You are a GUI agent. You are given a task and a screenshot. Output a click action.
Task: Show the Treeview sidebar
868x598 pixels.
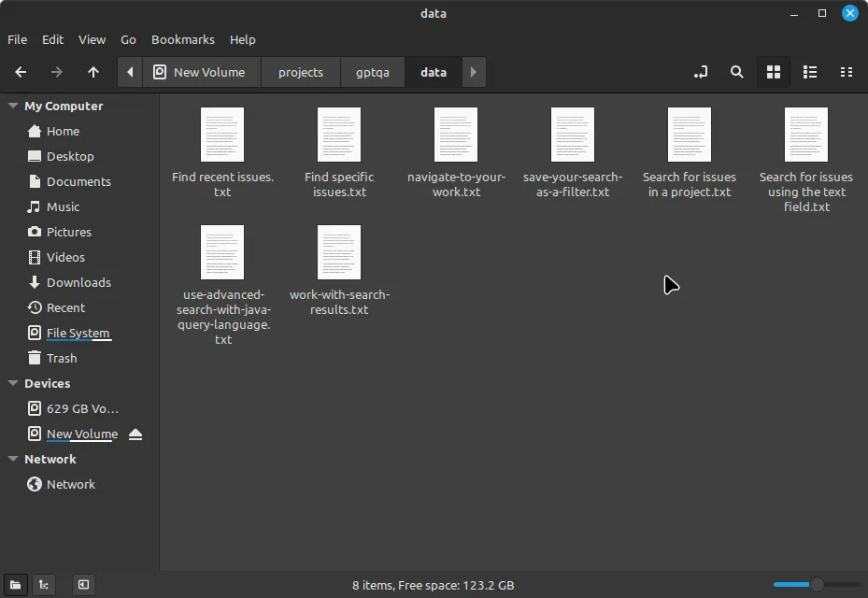pyautogui.click(x=44, y=585)
